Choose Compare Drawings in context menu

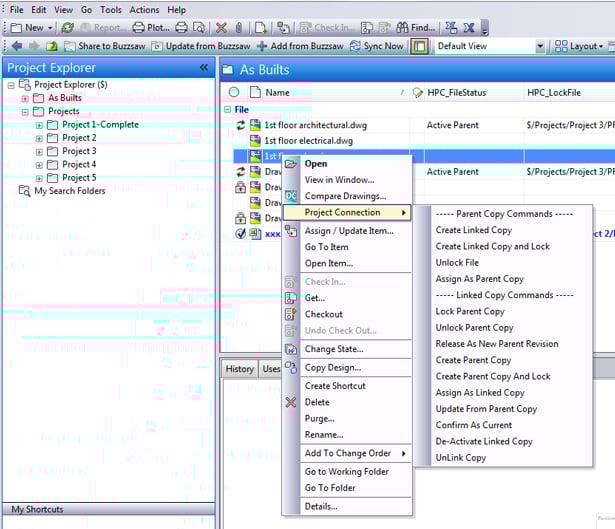(x=344, y=196)
